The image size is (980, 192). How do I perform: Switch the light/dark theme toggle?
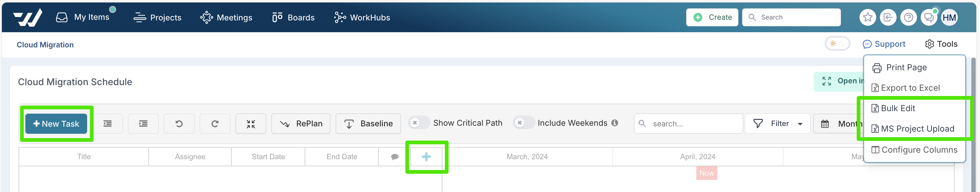coord(837,44)
